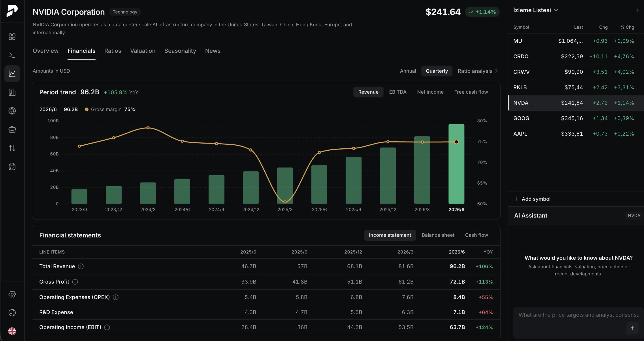Switch chart metric to Free cash flow
Image resolution: width=644 pixels, height=341 pixels.
pos(471,92)
